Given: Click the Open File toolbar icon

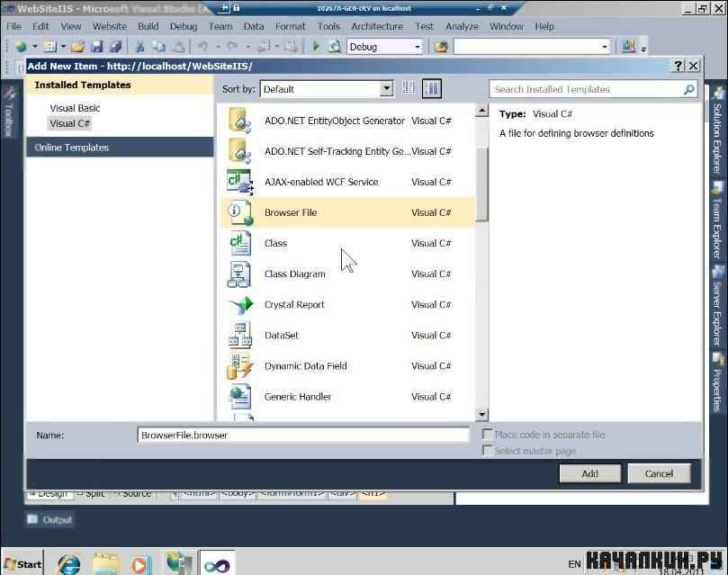Looking at the screenshot, I should [x=78, y=47].
